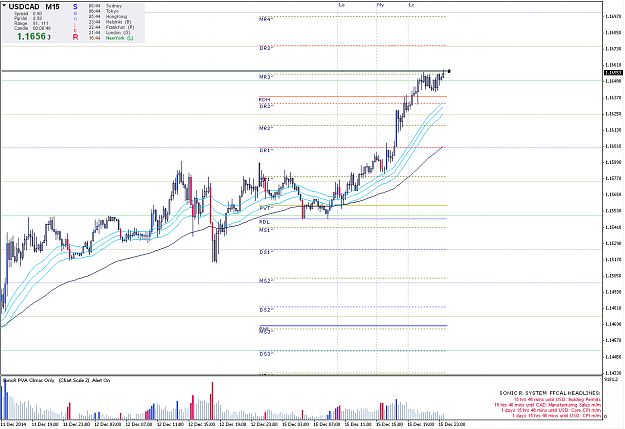Image resolution: width=625 pixels, height=429 pixels.
Task: Click the Range value line
Action: [x=31, y=24]
